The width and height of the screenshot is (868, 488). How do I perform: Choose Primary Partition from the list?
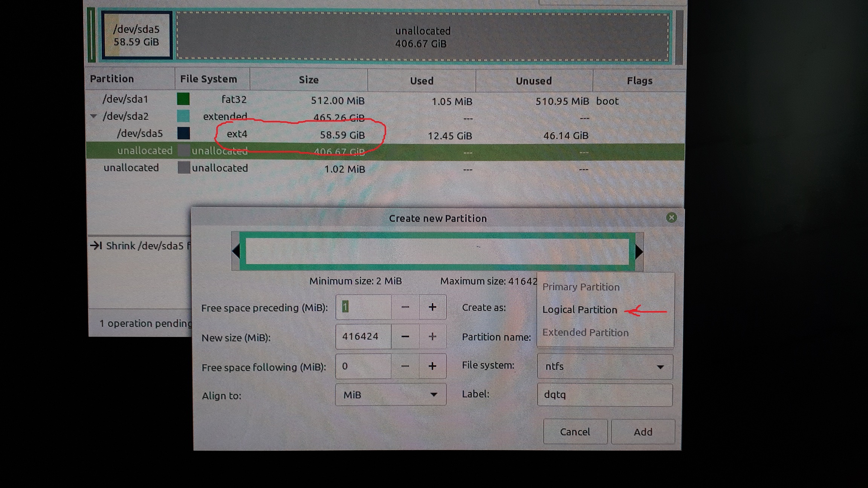[x=581, y=287]
